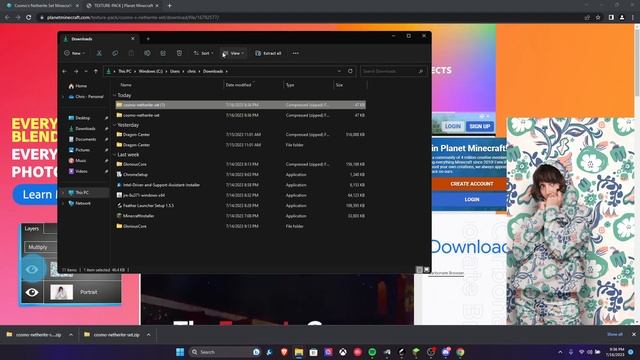Switch to Cosmo's Netherite Set Chrome tab
The image size is (640, 360).
point(42,6)
